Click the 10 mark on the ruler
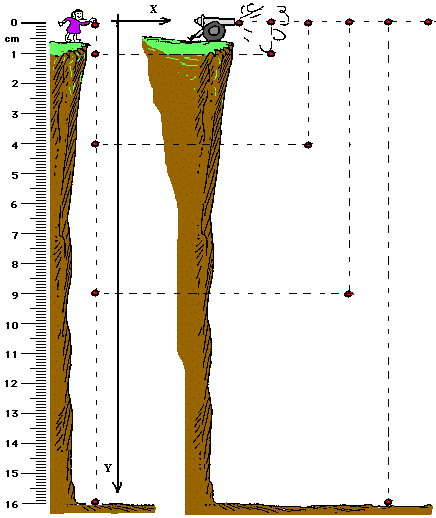 12,325
